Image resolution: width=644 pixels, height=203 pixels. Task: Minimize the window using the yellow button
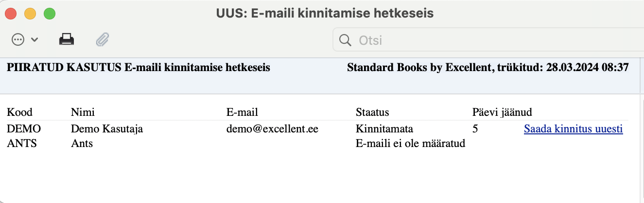pyautogui.click(x=30, y=14)
